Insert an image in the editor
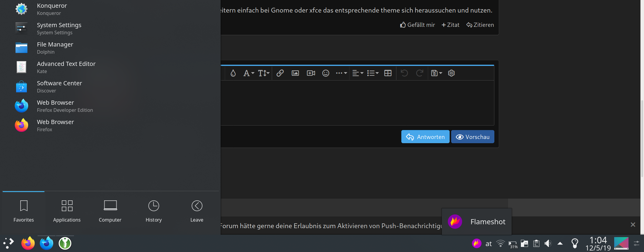Screen dimensions: 644x252 295,73
